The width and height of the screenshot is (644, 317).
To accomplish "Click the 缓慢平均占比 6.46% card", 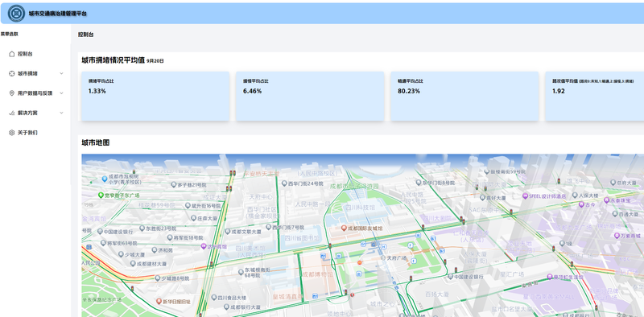I will tap(310, 96).
